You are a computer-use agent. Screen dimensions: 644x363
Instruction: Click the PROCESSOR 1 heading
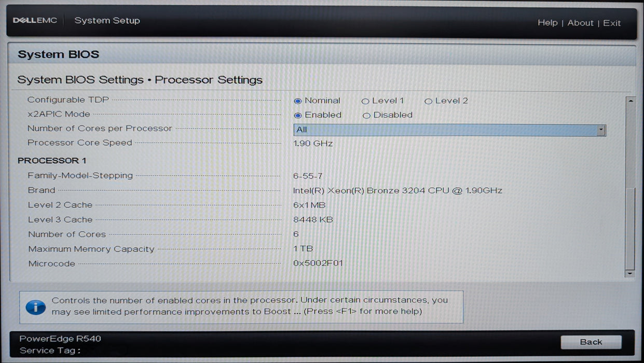(52, 161)
